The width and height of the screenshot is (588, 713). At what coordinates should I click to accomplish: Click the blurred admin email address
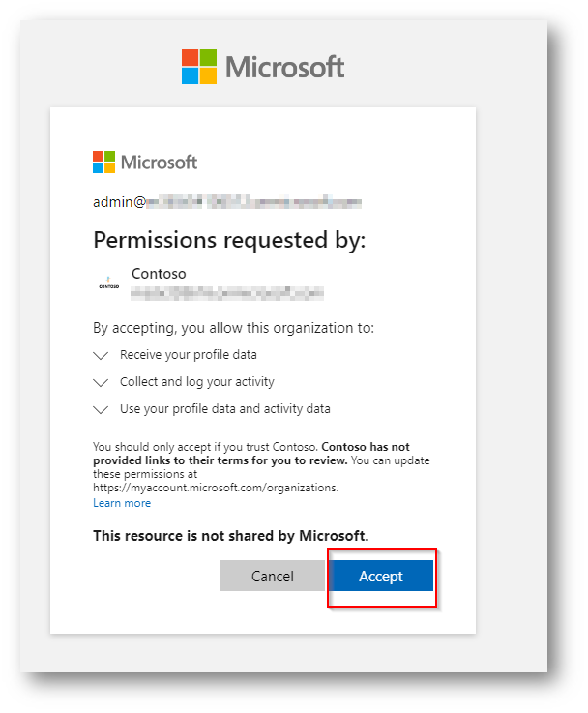click(253, 202)
